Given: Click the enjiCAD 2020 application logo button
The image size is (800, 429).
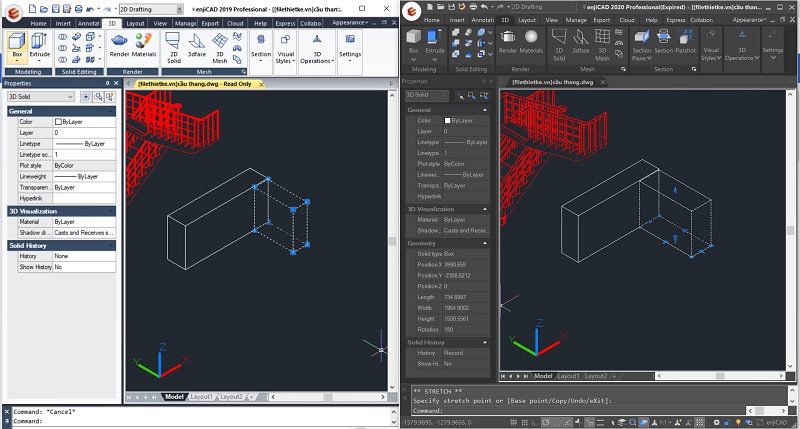Looking at the screenshot, I should click(411, 11).
